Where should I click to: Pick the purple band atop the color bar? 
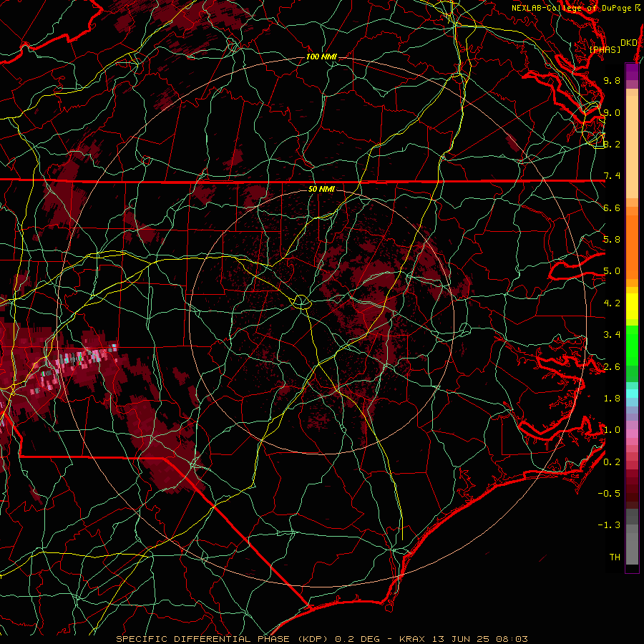[x=632, y=72]
